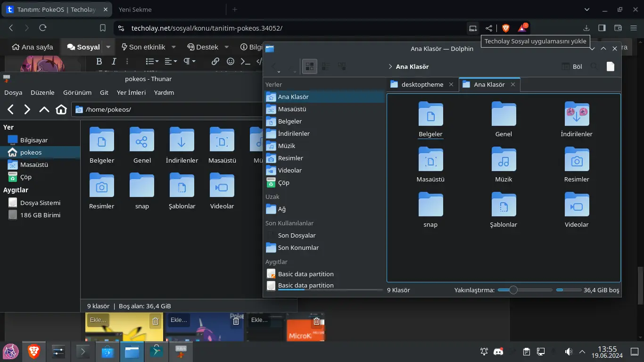Click the application launcher menu icon

[11, 351]
